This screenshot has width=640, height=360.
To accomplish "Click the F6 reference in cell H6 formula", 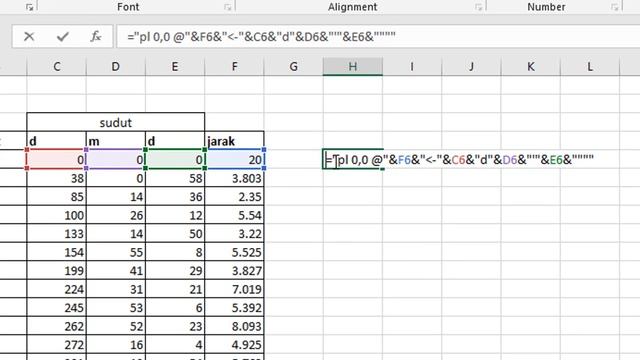I will pos(404,160).
